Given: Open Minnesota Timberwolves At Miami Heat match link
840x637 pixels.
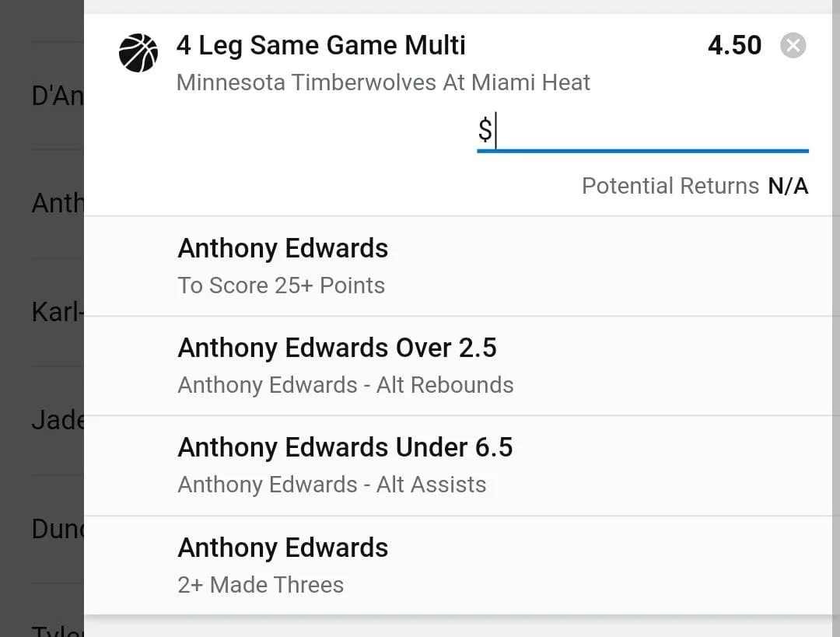Looking at the screenshot, I should (383, 82).
